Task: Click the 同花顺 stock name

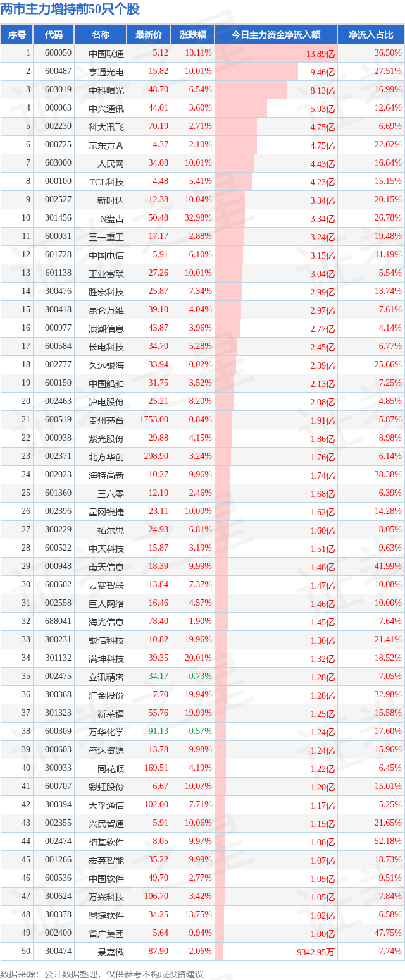Action: (x=111, y=768)
